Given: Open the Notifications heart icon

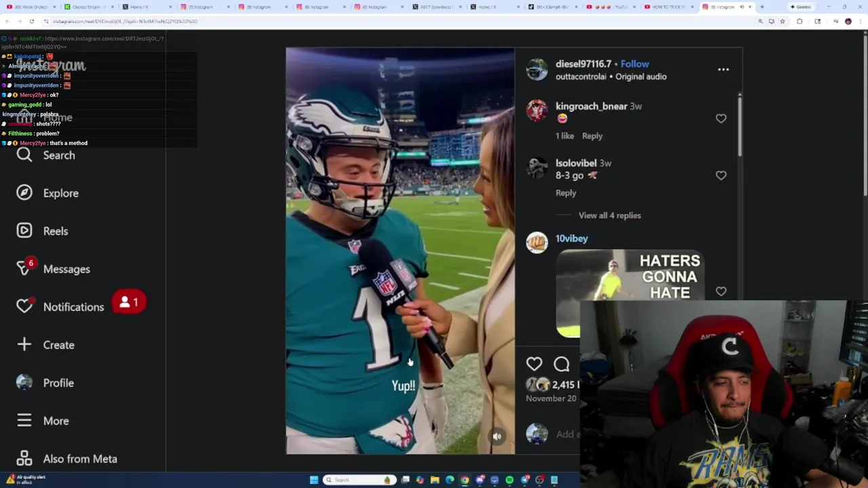Looking at the screenshot, I should point(24,306).
